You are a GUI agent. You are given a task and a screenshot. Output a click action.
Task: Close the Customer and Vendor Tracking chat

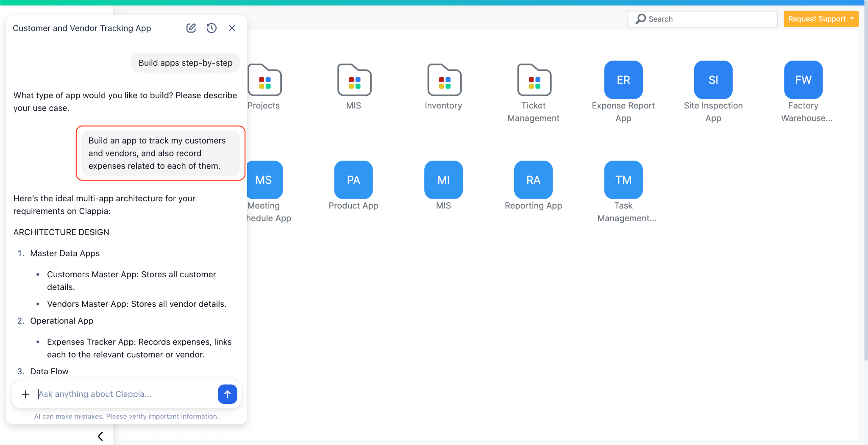[232, 28]
